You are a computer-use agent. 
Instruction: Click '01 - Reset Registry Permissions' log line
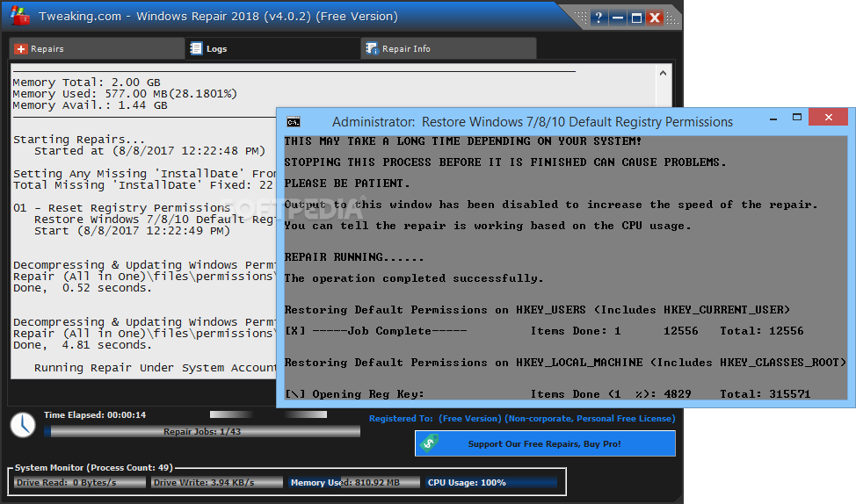point(122,208)
